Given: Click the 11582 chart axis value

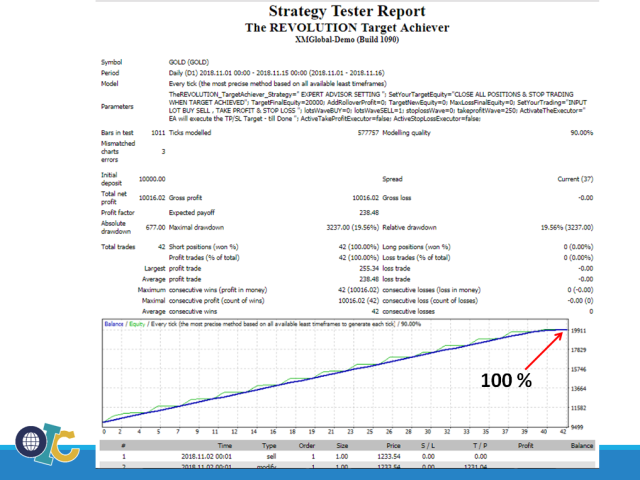Looking at the screenshot, I should click(x=578, y=408).
